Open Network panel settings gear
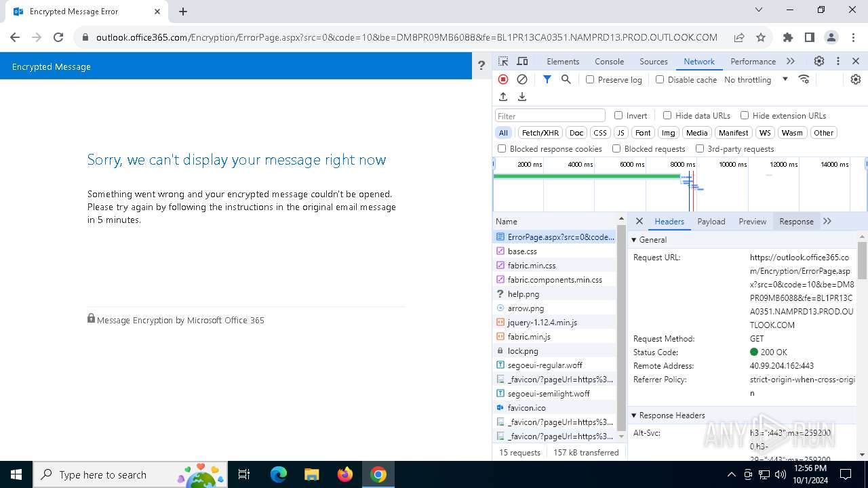The height and width of the screenshot is (488, 868). 856,79
